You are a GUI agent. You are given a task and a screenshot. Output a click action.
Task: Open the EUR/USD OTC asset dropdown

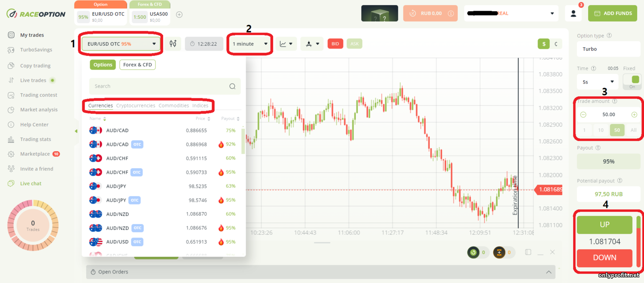[121, 44]
